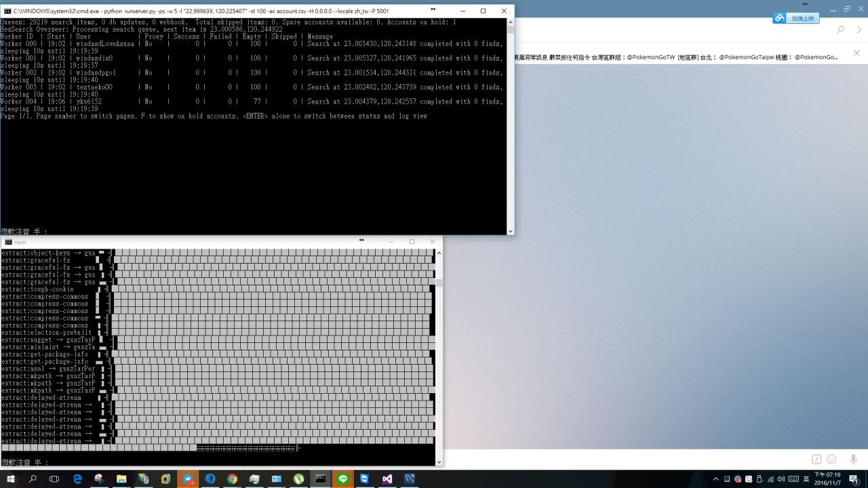Launch Google Chrome from the taskbar
Viewport: 868px width, 488px height.
click(232, 479)
